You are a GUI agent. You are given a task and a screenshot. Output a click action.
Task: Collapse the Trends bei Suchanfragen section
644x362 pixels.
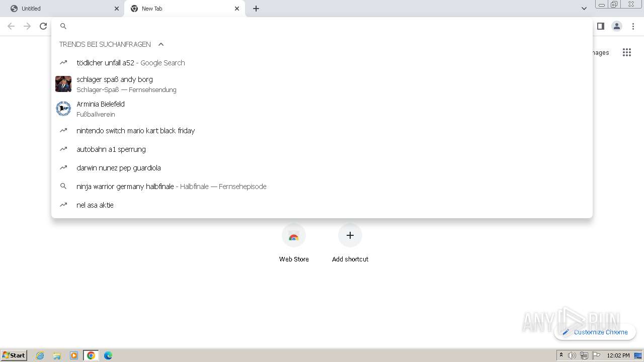[x=161, y=44]
